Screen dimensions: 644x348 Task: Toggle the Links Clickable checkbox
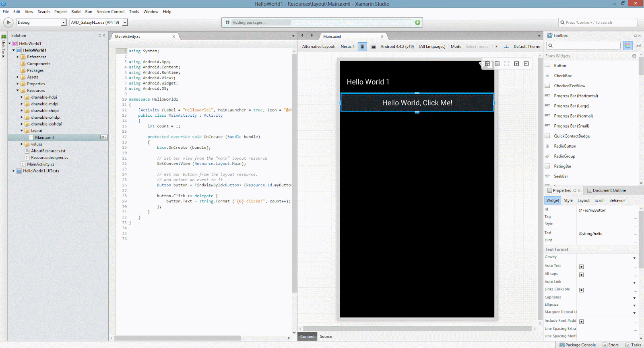click(581, 290)
